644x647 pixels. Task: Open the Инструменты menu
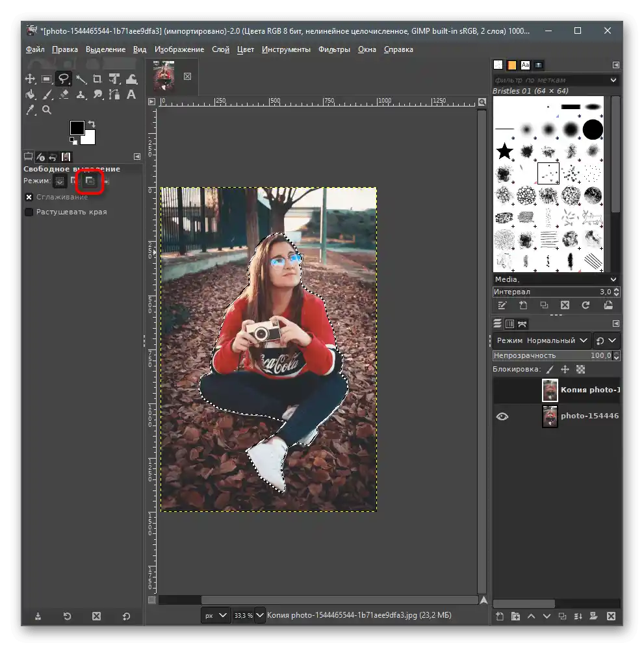point(286,49)
